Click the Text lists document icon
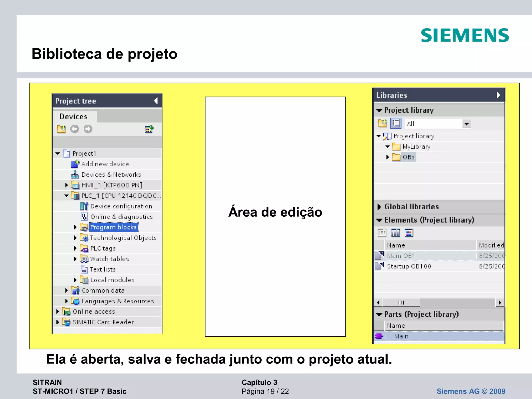Screen dimensions: 532x399 point(84,269)
